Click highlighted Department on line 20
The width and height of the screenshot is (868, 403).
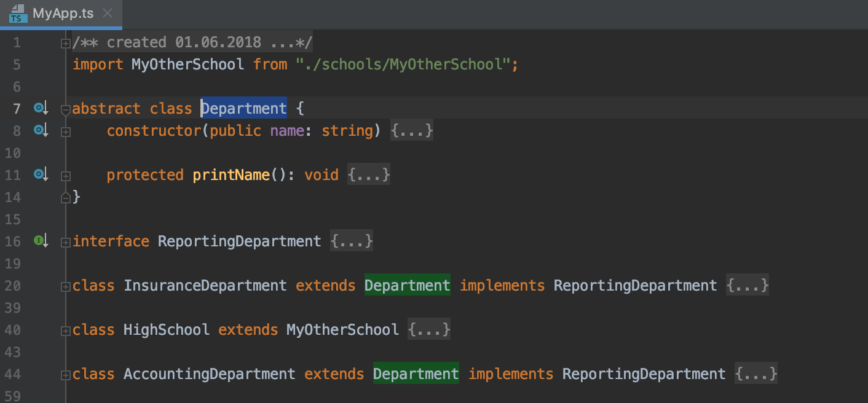(x=408, y=286)
